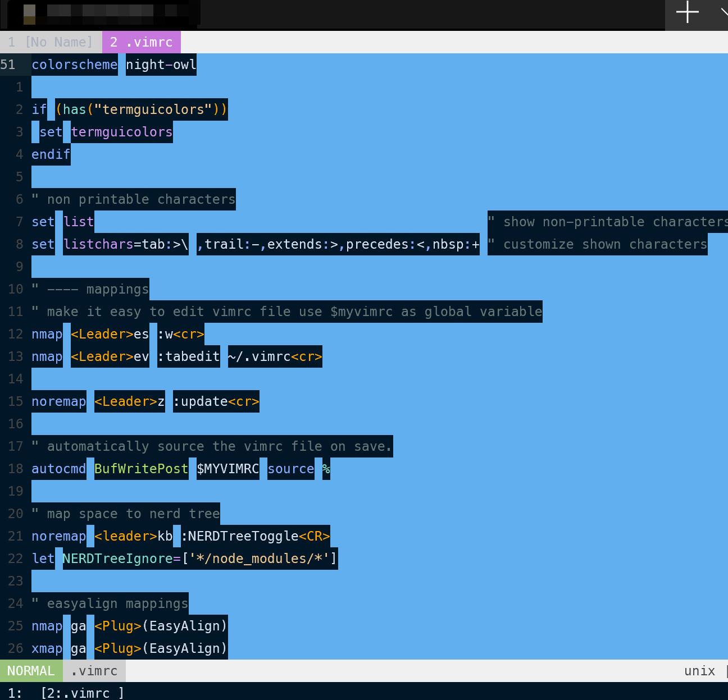Click the xmap keyword
Viewport: 728px width, 700px height.
[47, 648]
